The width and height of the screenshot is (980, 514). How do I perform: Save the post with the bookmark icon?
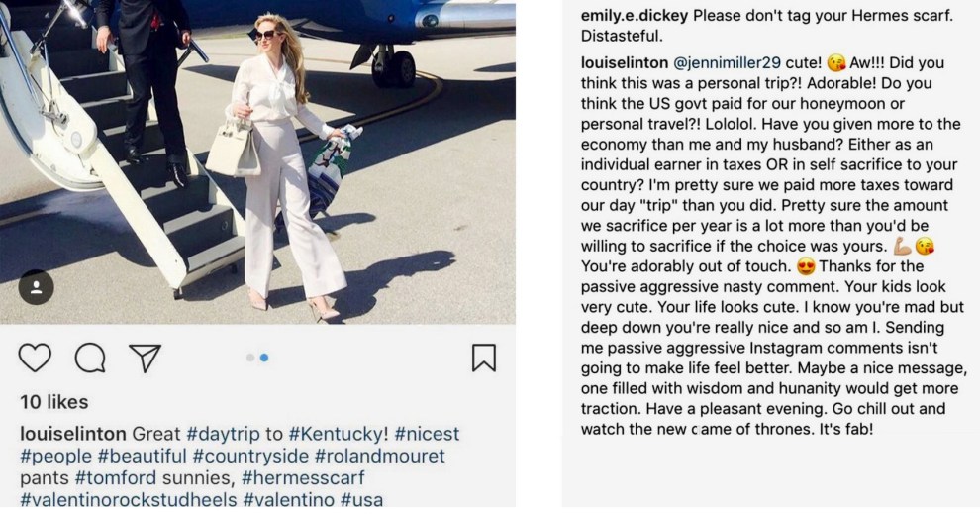tap(483, 358)
